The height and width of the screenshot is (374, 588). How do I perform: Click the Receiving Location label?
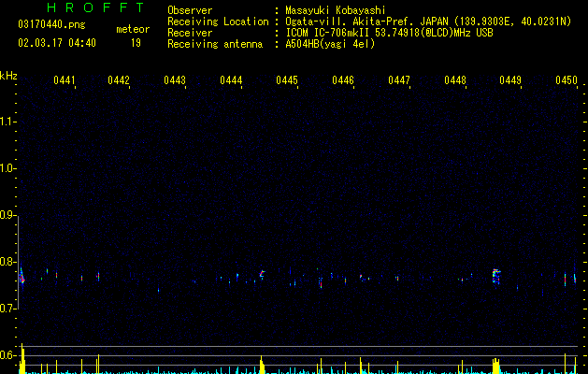218,22
